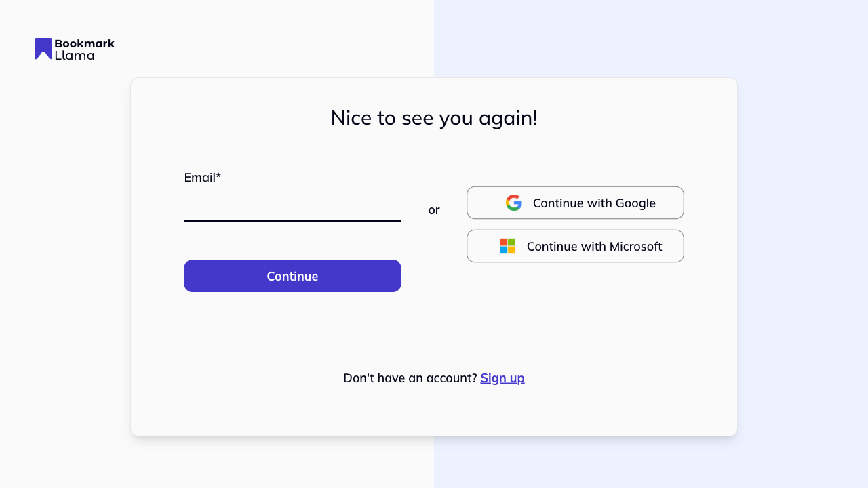Choose Continue with Google
Image resolution: width=868 pixels, height=488 pixels.
tap(575, 203)
